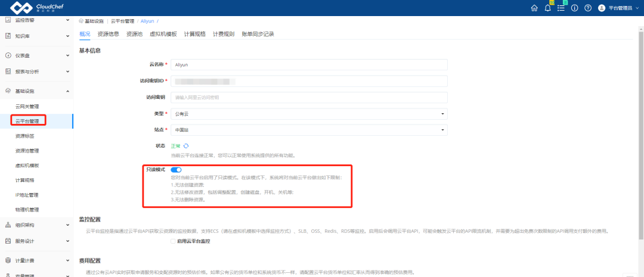
Task: Open 物理机管理 in sidebar
Action: (27, 210)
